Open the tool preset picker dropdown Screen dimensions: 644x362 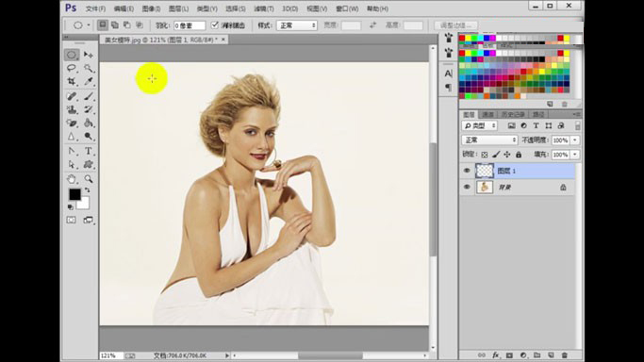click(x=89, y=25)
